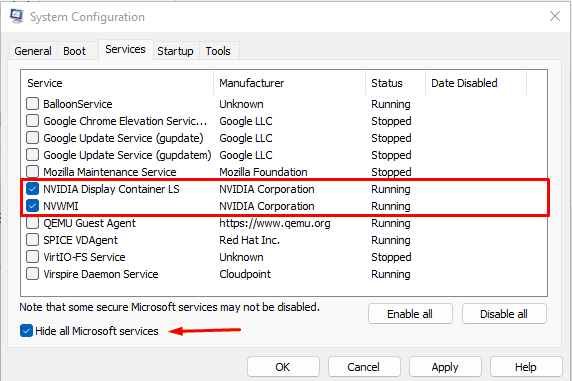Click Running status of Virspire Daemon Service

[x=391, y=274]
